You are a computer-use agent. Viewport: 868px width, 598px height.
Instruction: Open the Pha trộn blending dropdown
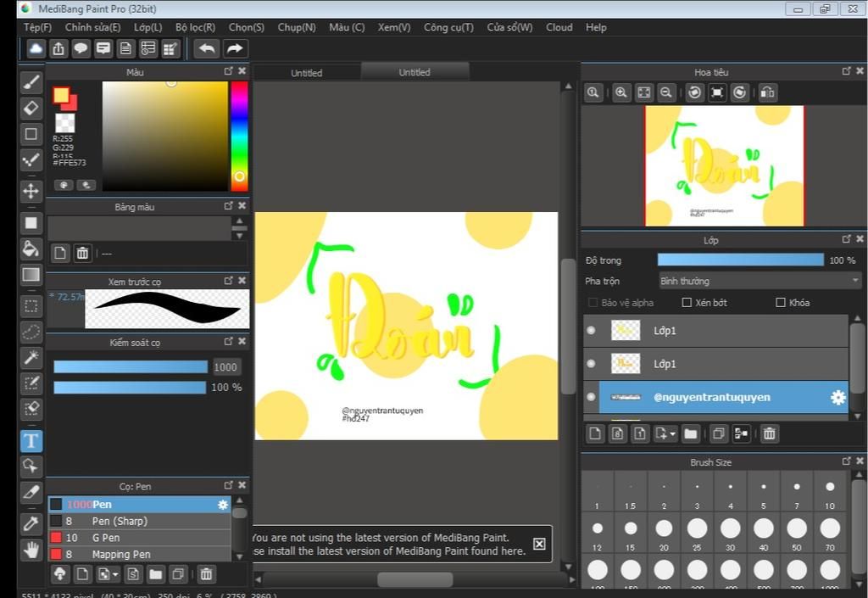tap(760, 281)
